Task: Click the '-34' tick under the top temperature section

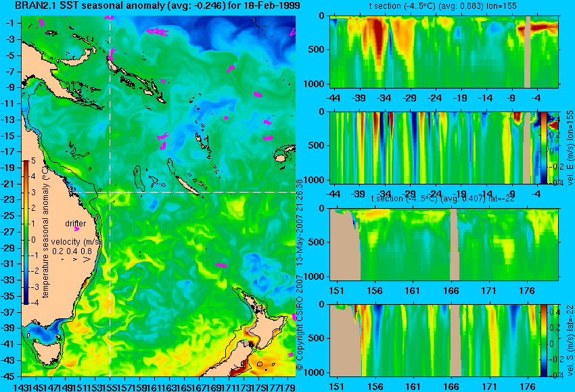Action: coord(384,98)
